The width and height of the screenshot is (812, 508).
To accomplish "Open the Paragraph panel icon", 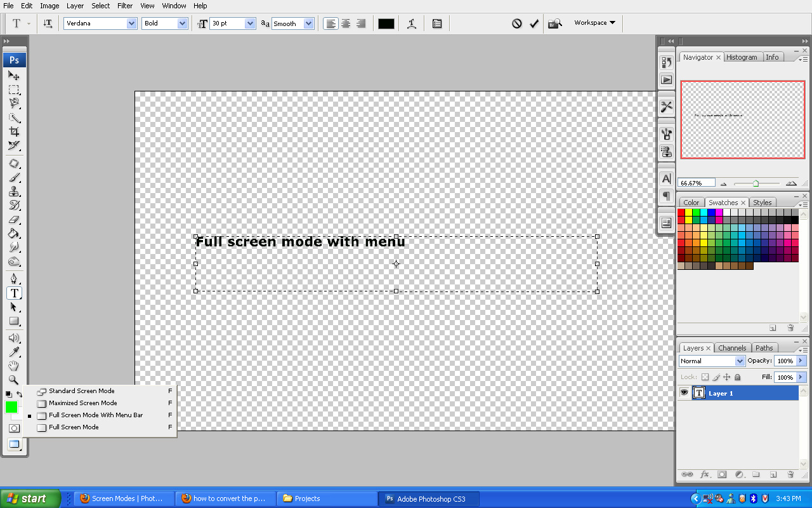I will click(x=666, y=197).
